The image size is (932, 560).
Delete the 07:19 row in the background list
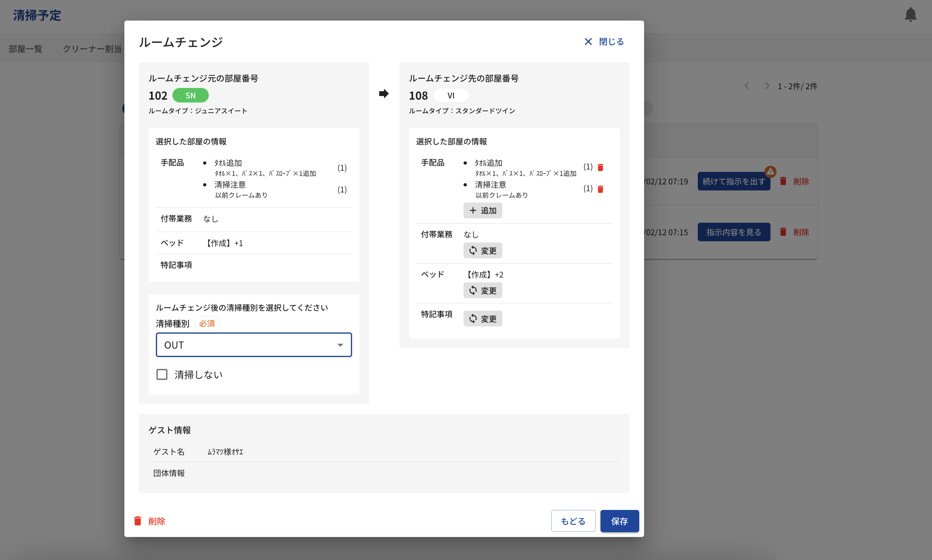click(x=794, y=181)
